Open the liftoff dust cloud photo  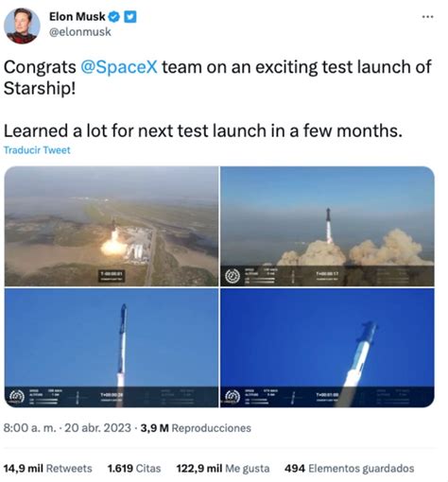pyautogui.click(x=327, y=226)
